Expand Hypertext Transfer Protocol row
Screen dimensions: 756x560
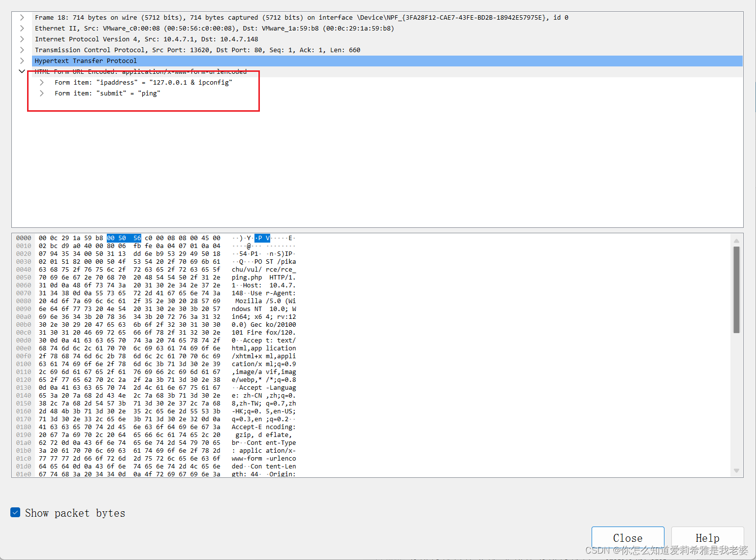coord(22,61)
